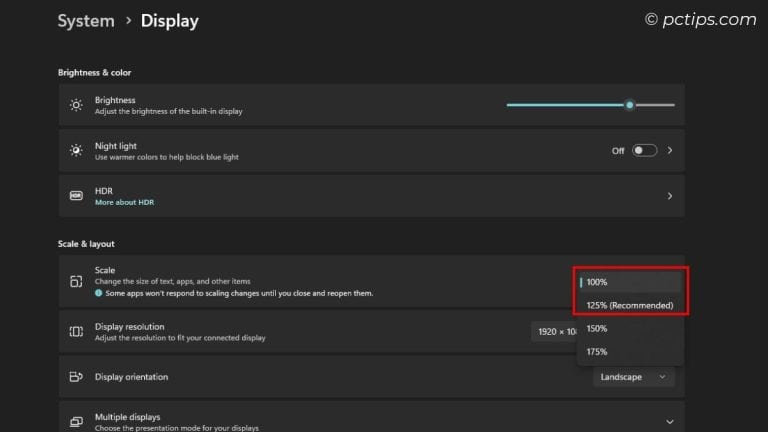Viewport: 768px width, 432px height.
Task: Open the More about HDR link
Action: tap(124, 202)
